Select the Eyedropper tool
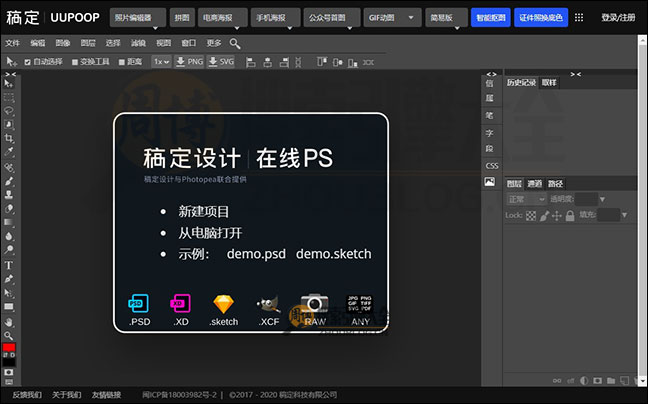Image resolution: width=648 pixels, height=404 pixels. [x=9, y=152]
